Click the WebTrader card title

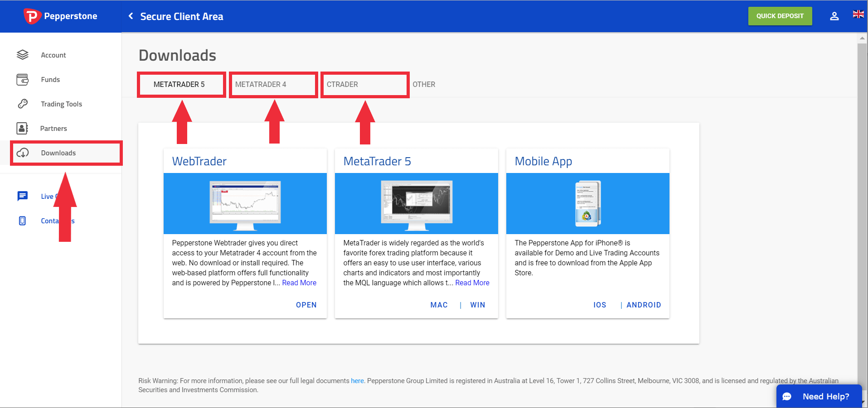point(199,161)
